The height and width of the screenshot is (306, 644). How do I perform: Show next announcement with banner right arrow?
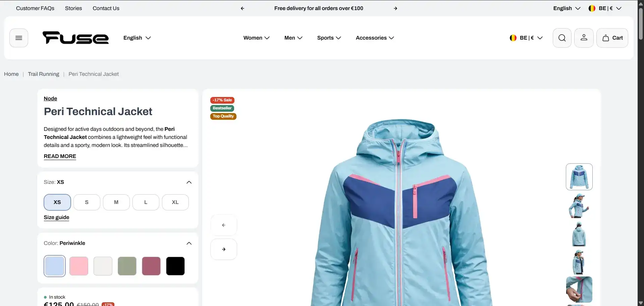395,8
